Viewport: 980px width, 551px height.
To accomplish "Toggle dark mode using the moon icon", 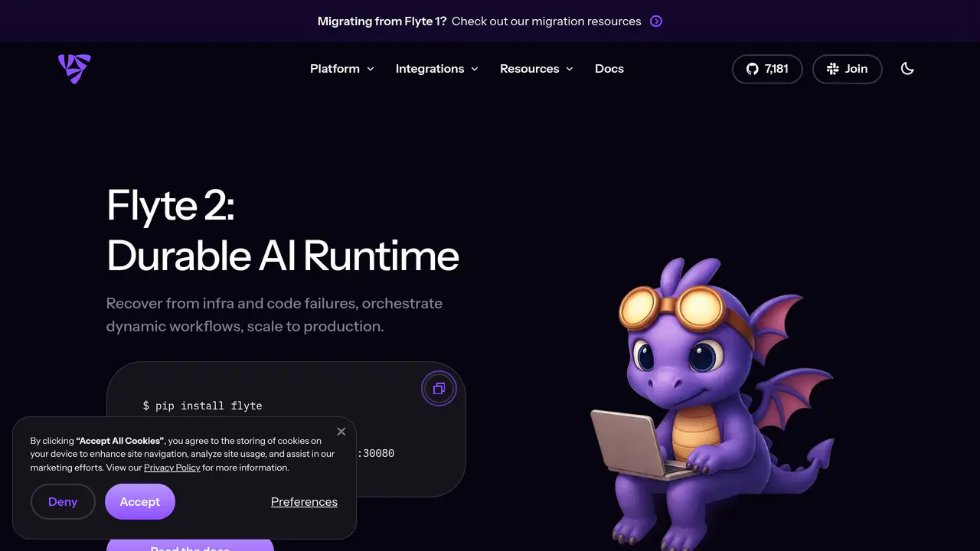I will coord(907,69).
